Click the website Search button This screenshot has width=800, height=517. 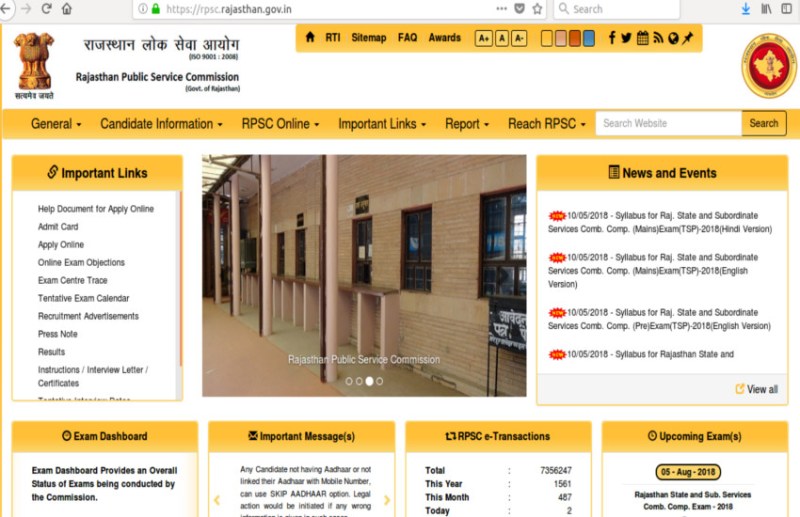[764, 124]
